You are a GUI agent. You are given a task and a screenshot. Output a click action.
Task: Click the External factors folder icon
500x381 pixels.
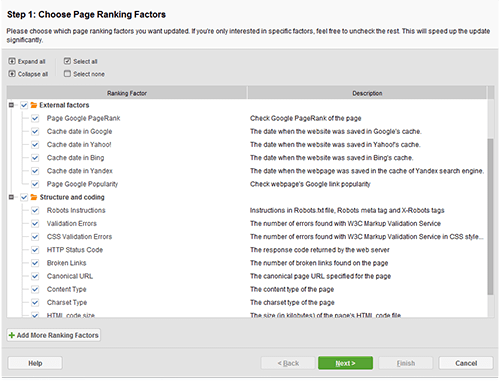coord(34,105)
